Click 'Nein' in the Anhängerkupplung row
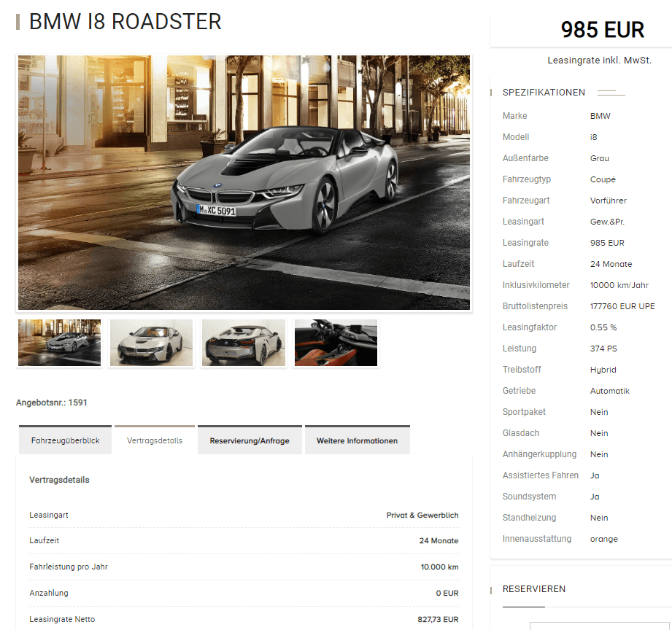Image resolution: width=672 pixels, height=630 pixels. pyautogui.click(x=599, y=454)
